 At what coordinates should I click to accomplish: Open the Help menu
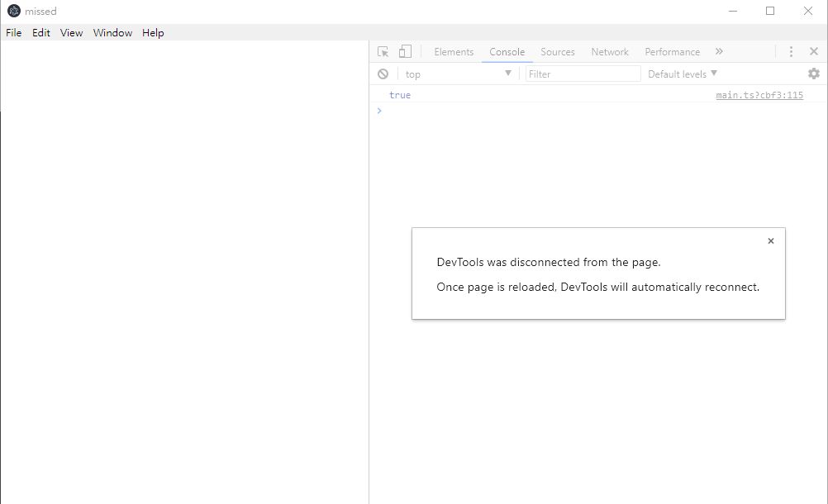pos(153,33)
